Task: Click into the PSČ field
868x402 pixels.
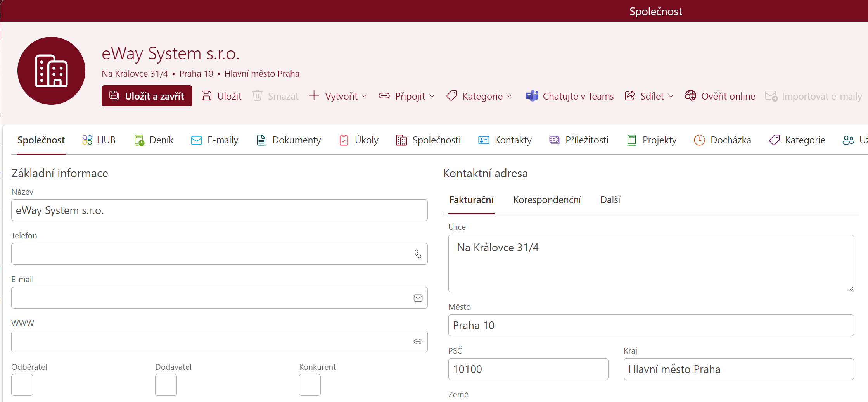Action: pos(528,369)
